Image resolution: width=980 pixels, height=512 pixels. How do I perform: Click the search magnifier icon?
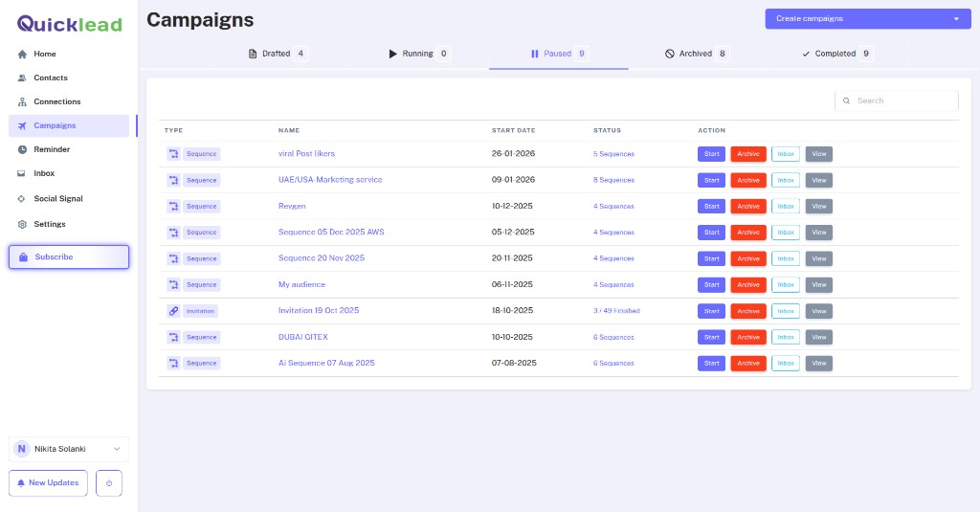[x=846, y=100]
